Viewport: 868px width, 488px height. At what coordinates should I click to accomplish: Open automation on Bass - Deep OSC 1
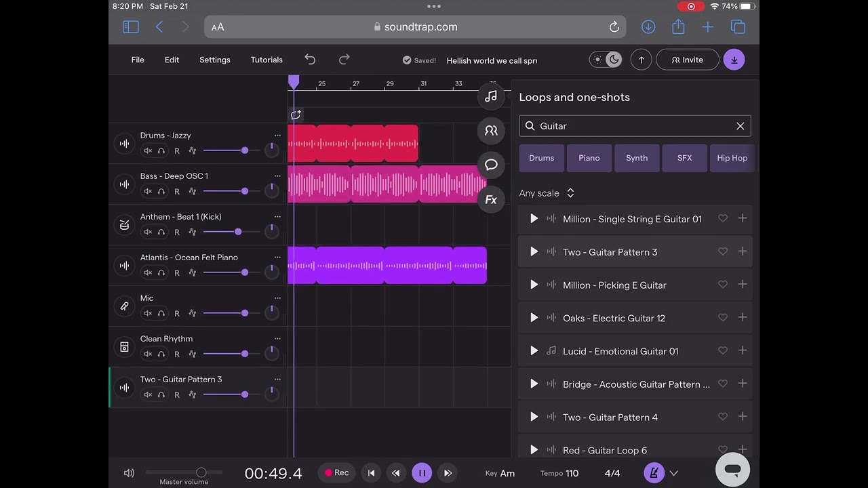point(193,191)
